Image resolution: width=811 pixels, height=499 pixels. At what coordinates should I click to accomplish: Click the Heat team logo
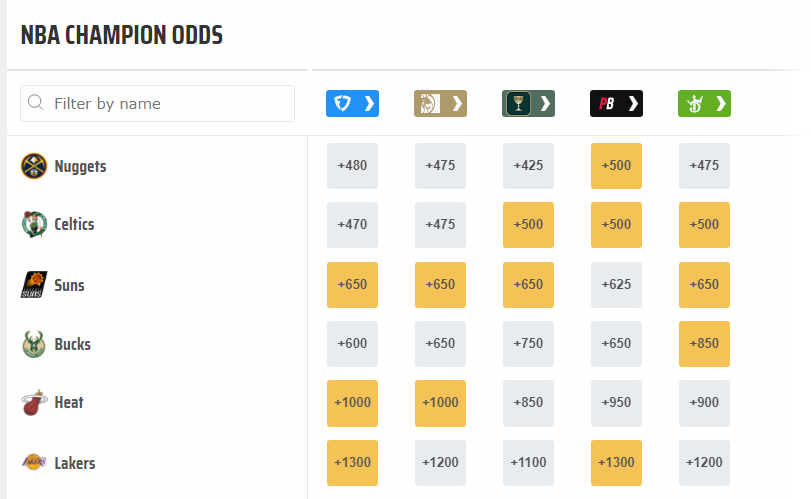(x=34, y=402)
